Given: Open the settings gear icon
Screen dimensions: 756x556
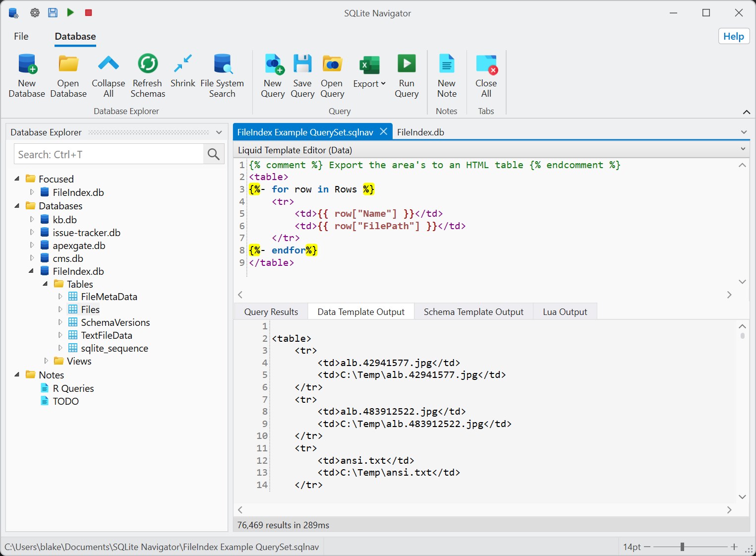Looking at the screenshot, I should [x=35, y=12].
